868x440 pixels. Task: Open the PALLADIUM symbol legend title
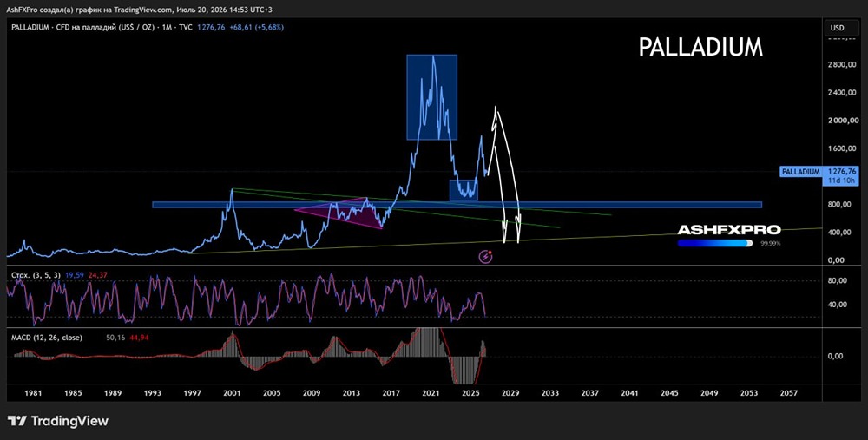click(102, 27)
